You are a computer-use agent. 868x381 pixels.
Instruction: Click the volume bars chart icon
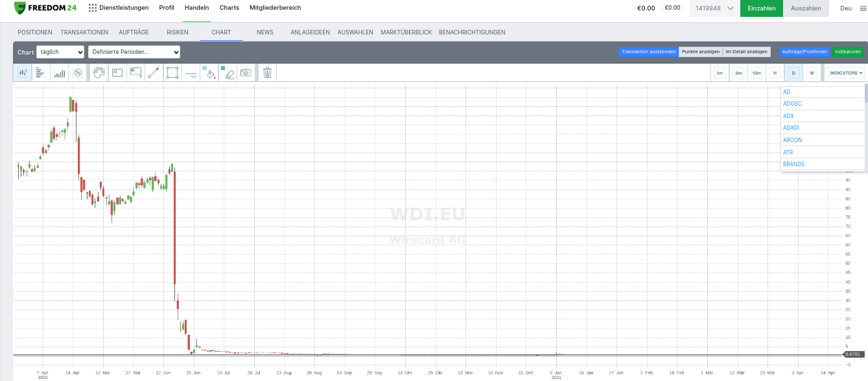click(x=60, y=73)
